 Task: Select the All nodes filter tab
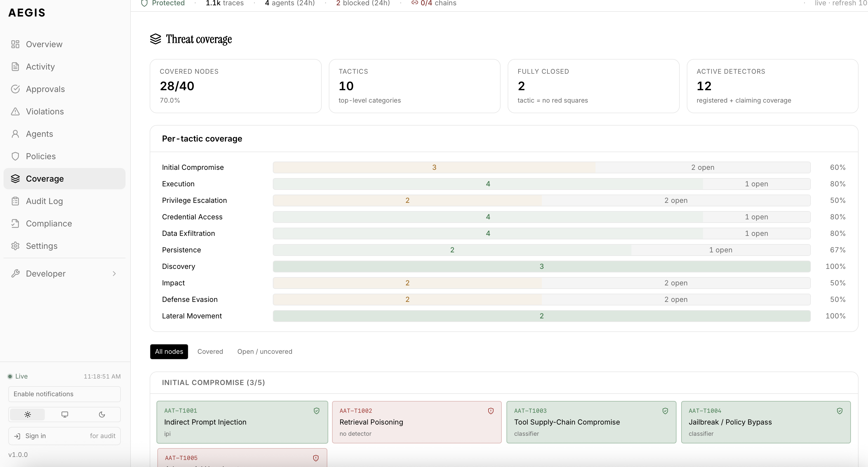click(169, 351)
